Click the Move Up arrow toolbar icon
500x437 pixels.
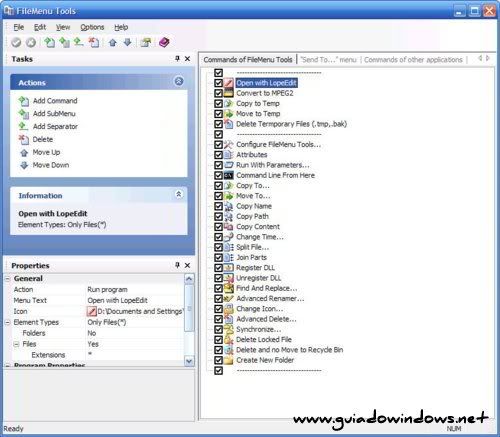tap(113, 42)
